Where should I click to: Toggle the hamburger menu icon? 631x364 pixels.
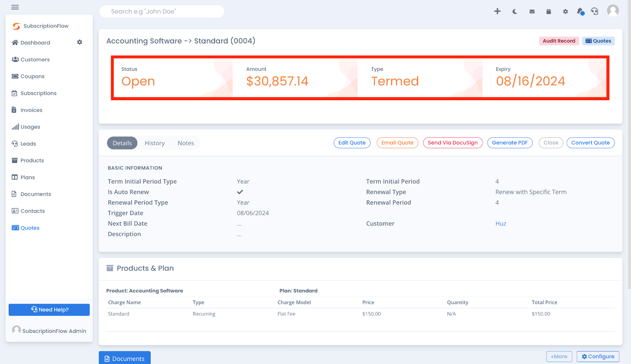pos(15,7)
